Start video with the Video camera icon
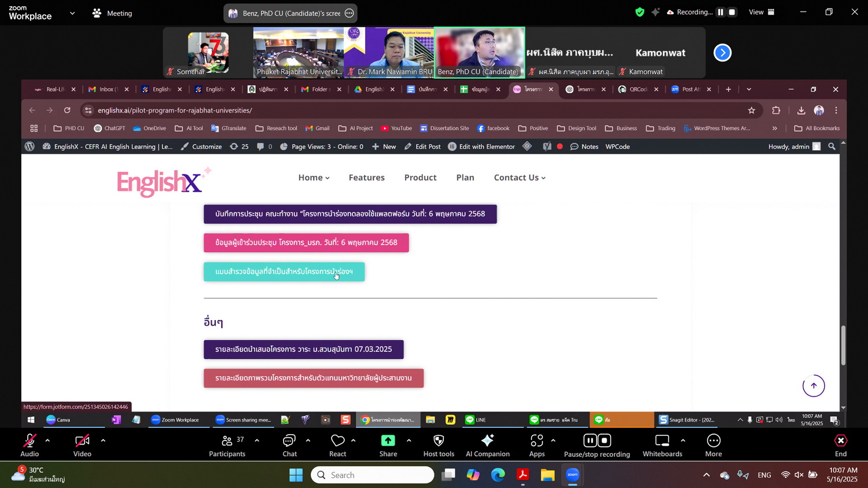 (x=82, y=441)
